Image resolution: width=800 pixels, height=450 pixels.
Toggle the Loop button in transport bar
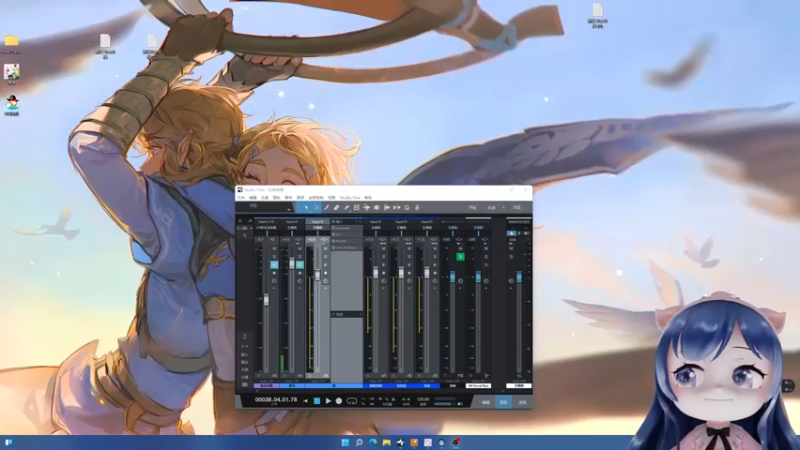point(352,401)
